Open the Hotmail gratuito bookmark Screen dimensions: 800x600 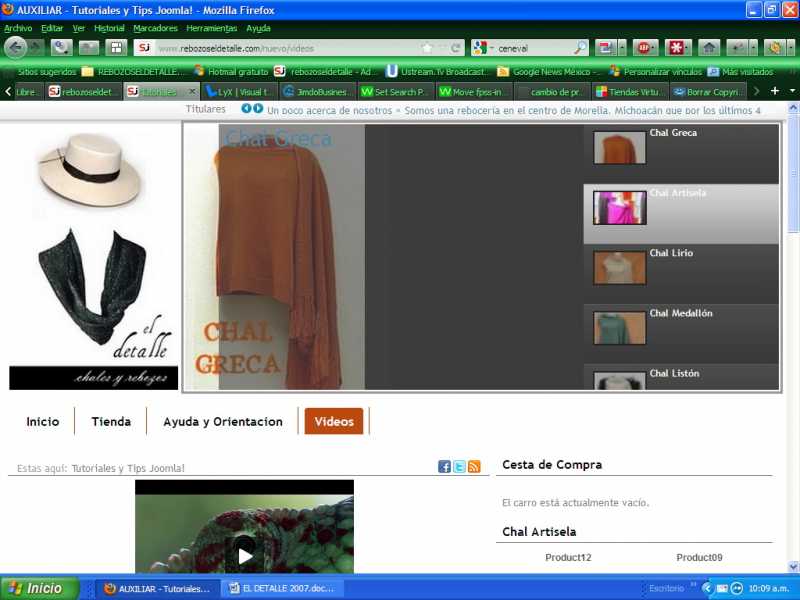pyautogui.click(x=231, y=71)
